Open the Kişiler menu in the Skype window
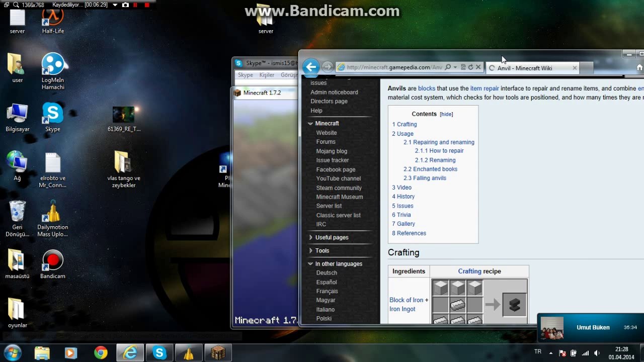Viewport: 644px width, 362px height. point(267,75)
